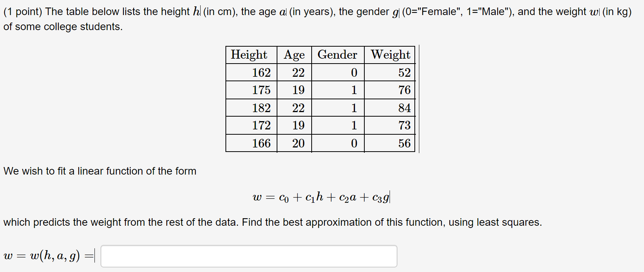Select the Age column header
This screenshot has height=272, width=644.
coord(294,55)
